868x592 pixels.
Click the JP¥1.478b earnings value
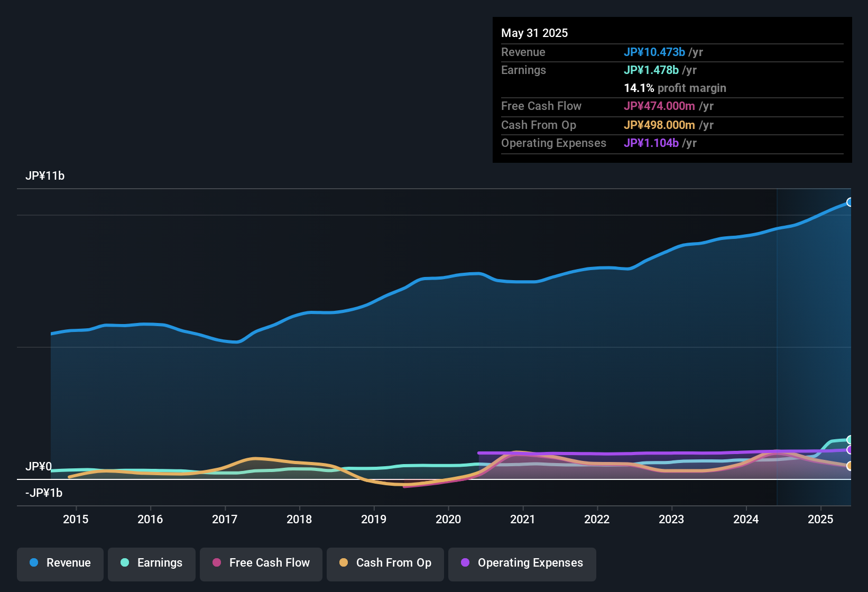(x=651, y=70)
